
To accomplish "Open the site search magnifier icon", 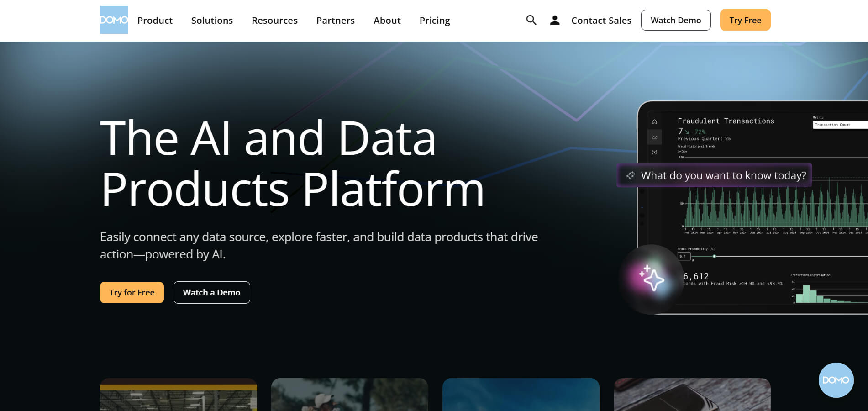I will tap(531, 20).
